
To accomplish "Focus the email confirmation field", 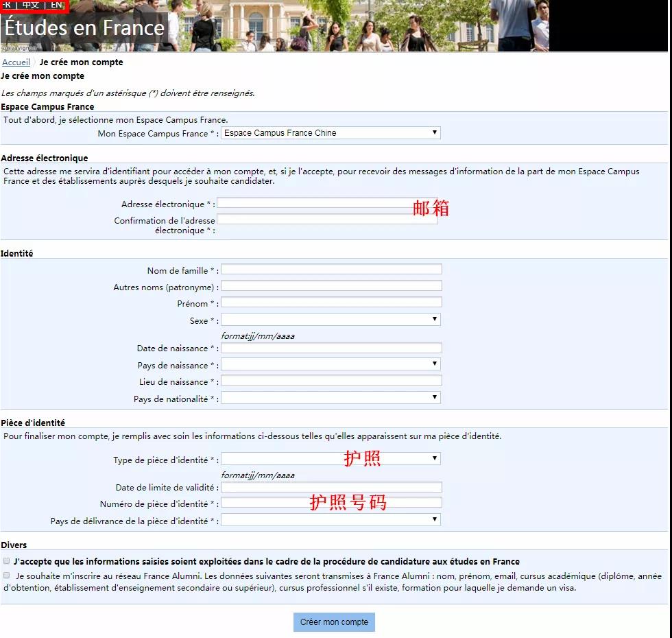I will 327,220.
